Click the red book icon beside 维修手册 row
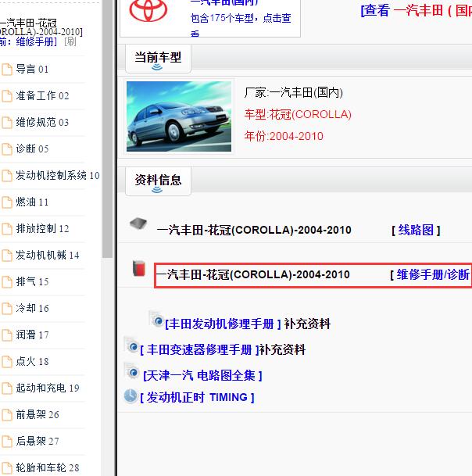The image size is (472, 476). (x=139, y=268)
